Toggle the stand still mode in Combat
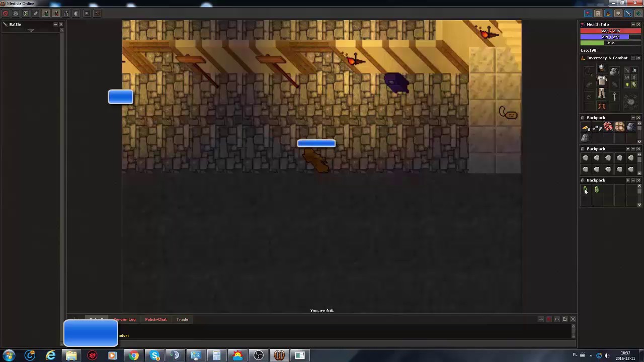Screen dimensions: 644x362 (x=633, y=71)
